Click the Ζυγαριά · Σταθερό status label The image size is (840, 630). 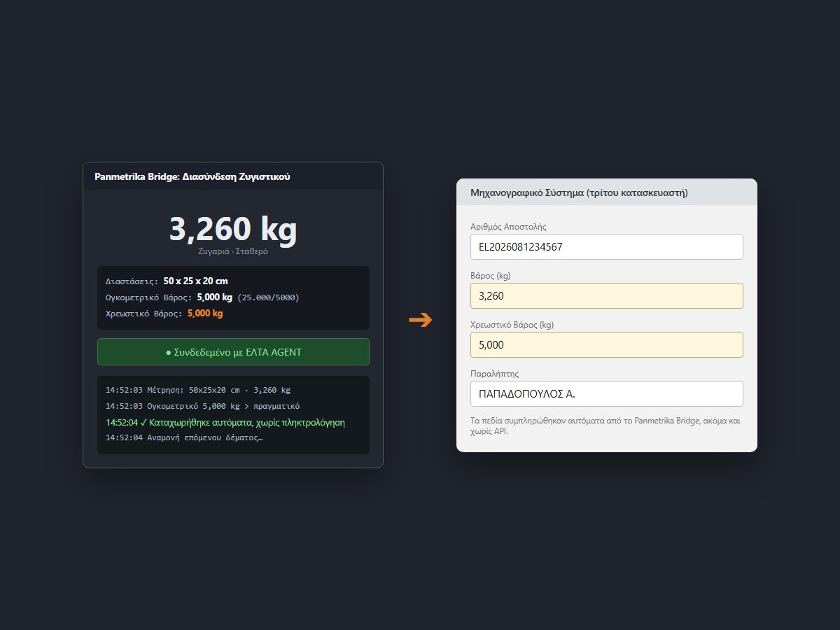[233, 251]
